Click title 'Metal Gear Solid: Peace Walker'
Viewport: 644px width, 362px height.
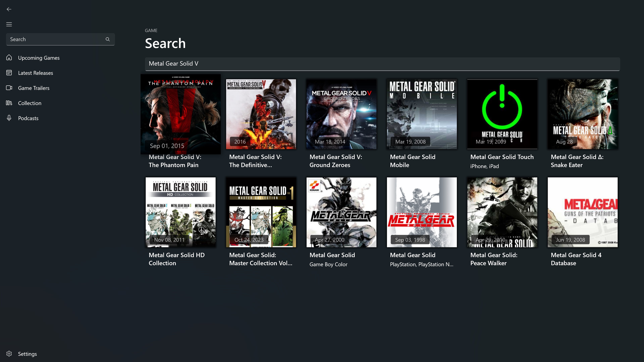click(494, 259)
